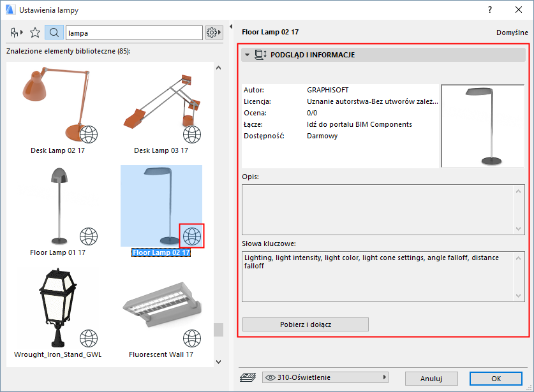
Task: Click the library list scrollbar thumb
Action: click(219, 330)
